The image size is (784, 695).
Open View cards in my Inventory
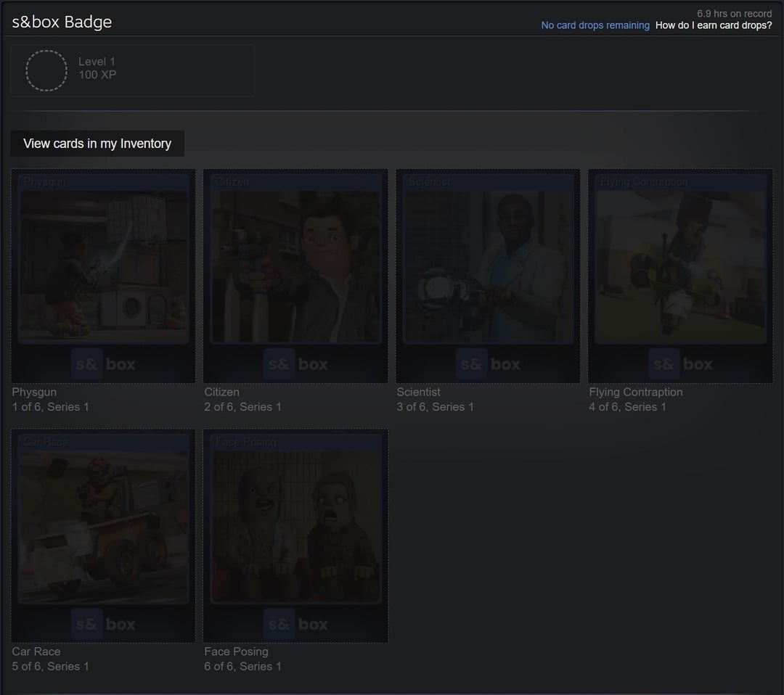pyautogui.click(x=97, y=144)
